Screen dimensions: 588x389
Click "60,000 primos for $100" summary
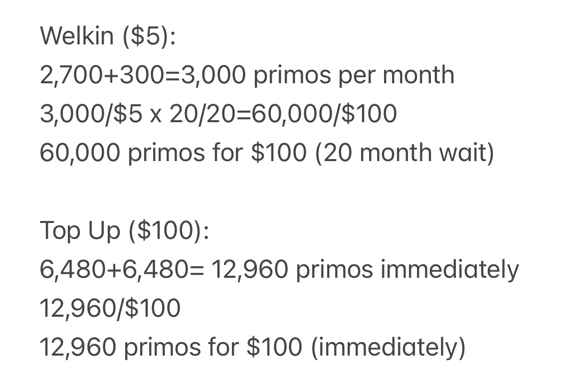pos(173,153)
